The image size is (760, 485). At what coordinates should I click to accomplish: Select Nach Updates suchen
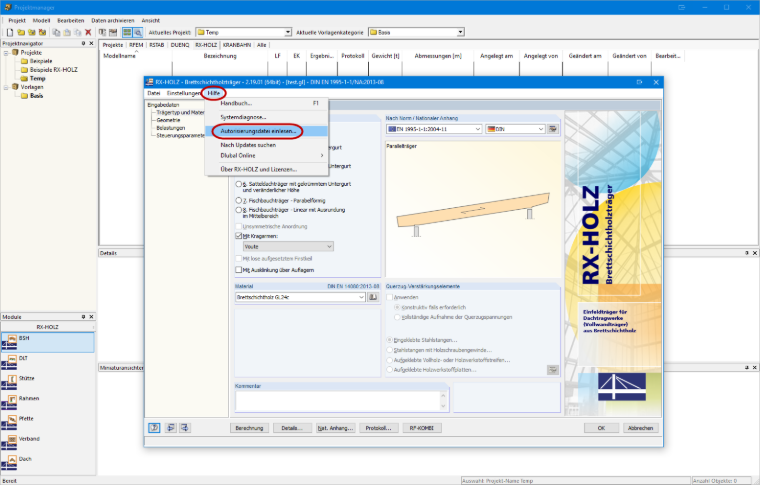267,145
